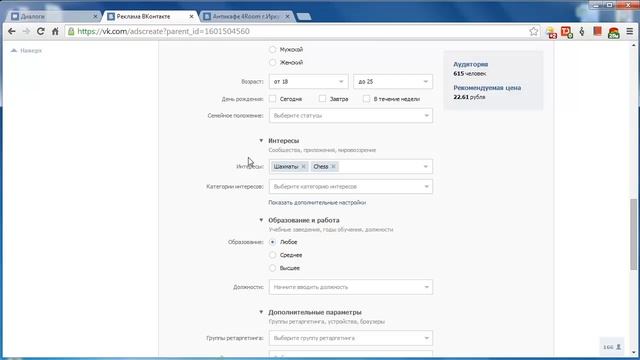The height and width of the screenshot is (360, 640).
Task: Click the URL address bar
Action: click(x=302, y=31)
